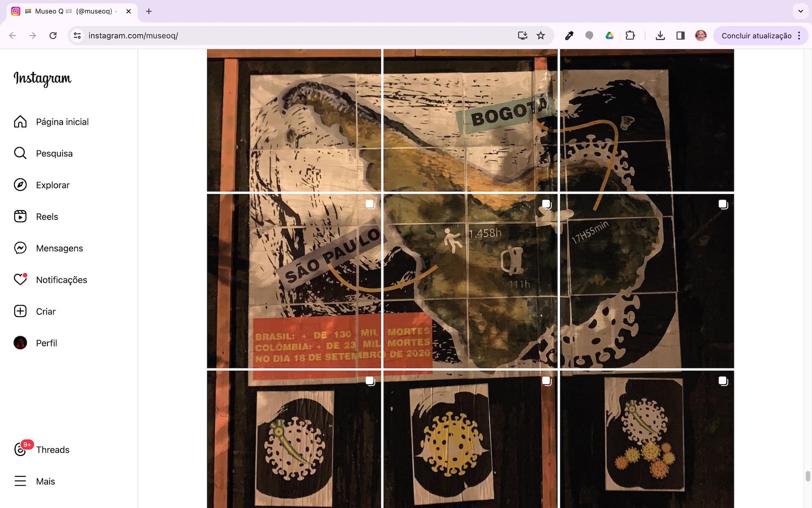Open the post showing BOGOTÁ label
812x508 pixels.
click(x=470, y=120)
